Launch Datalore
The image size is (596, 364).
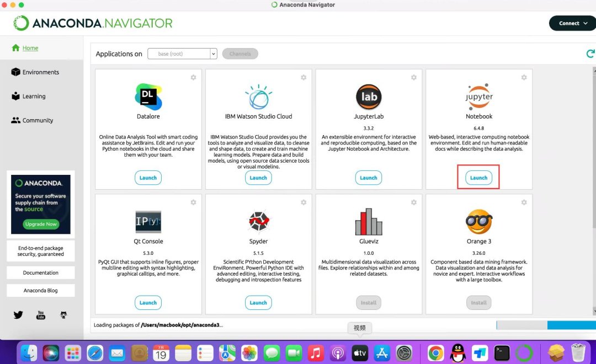coord(148,178)
